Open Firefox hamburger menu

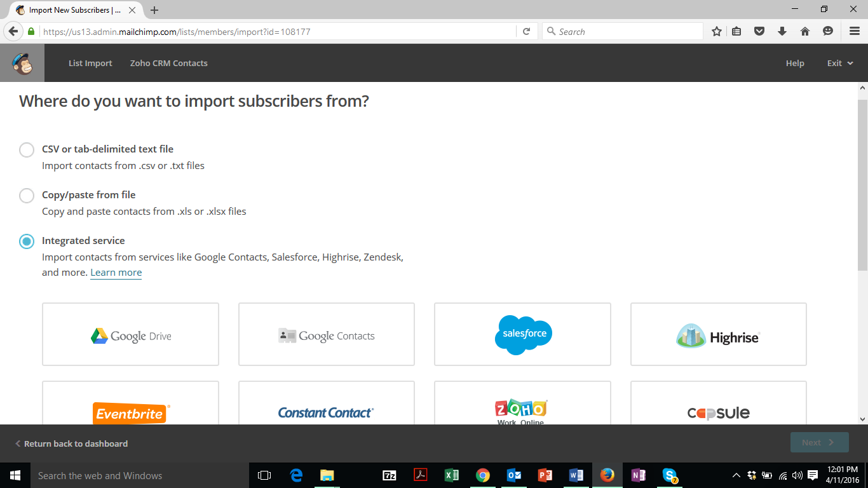(x=855, y=31)
